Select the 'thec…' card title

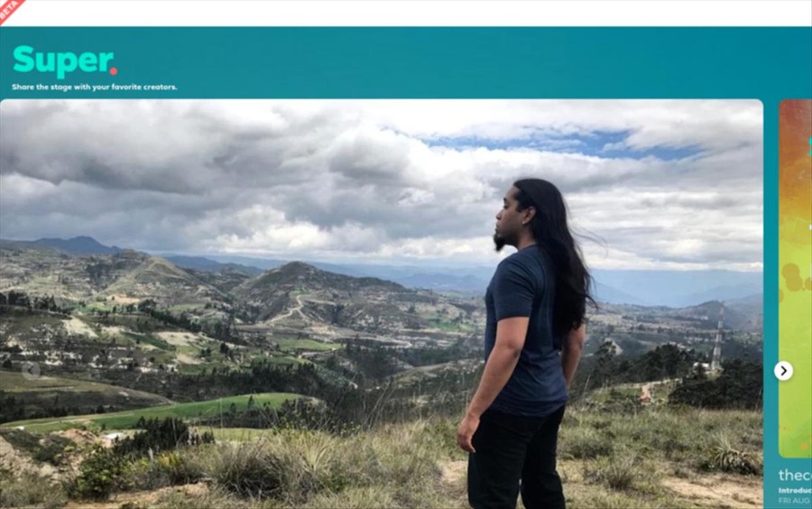tap(795, 475)
